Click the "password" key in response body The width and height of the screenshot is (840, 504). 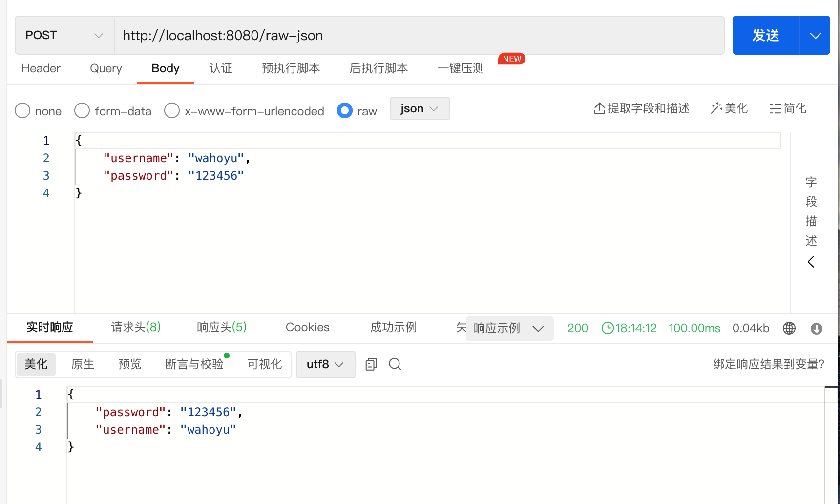click(131, 412)
